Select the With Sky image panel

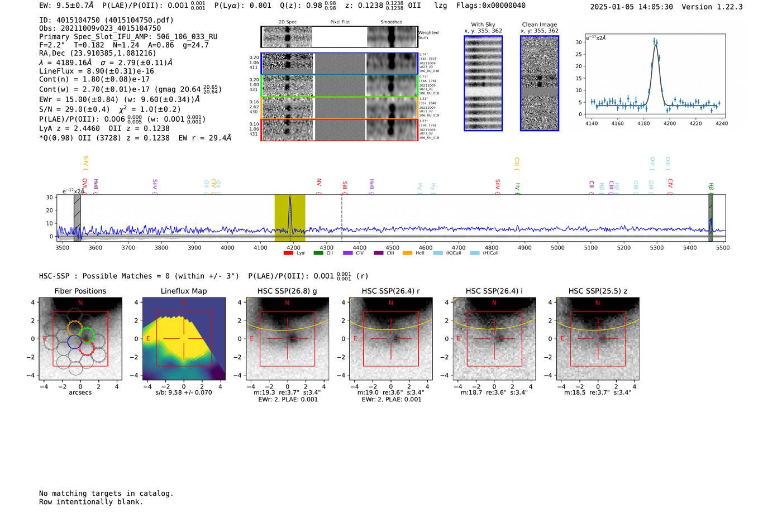click(483, 83)
